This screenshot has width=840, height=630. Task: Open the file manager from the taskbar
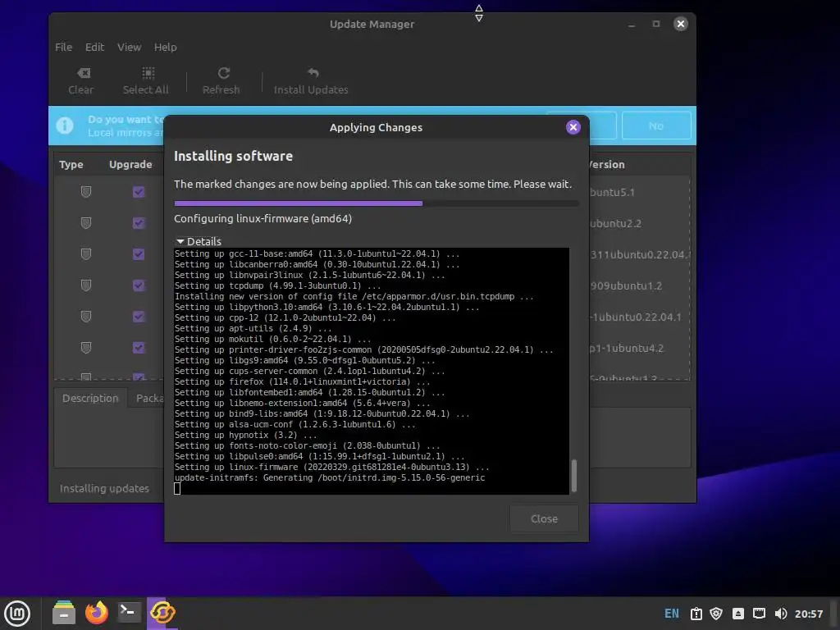(64, 612)
